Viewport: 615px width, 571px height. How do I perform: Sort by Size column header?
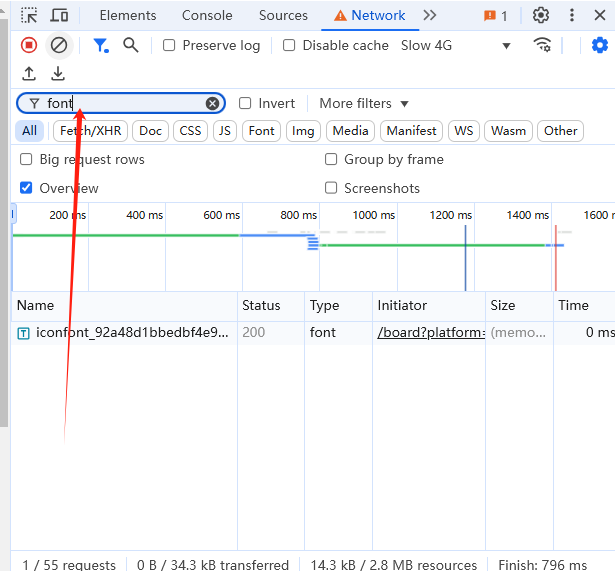(519, 306)
